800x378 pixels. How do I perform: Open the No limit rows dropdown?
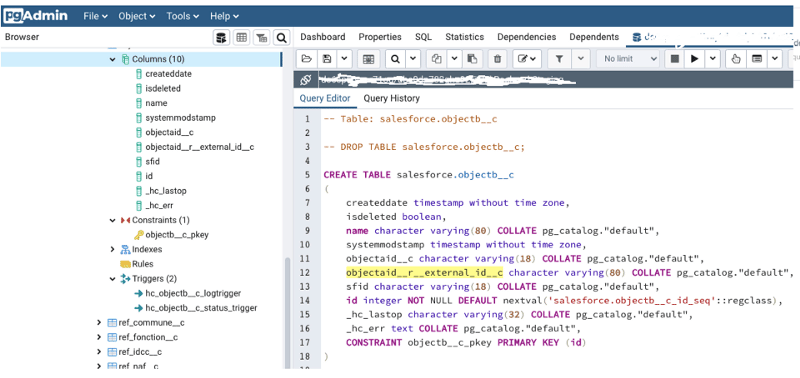(628, 59)
